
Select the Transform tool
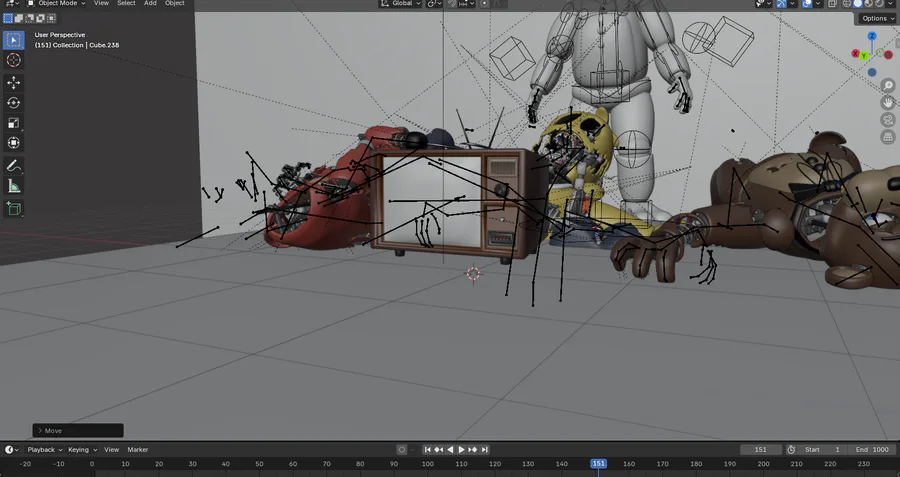[x=14, y=143]
